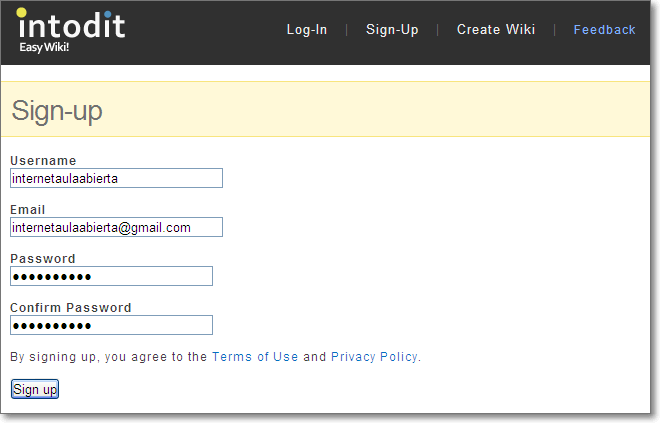This screenshot has height=423, width=660.
Task: Click the Easy Wiki! tagline under the logo
Action: (44, 47)
